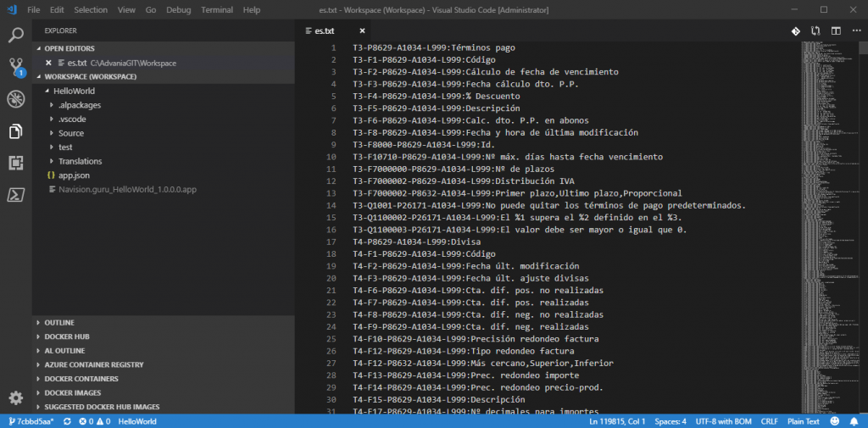Click the Split Editor icon
The image size is (868, 428).
(x=835, y=31)
